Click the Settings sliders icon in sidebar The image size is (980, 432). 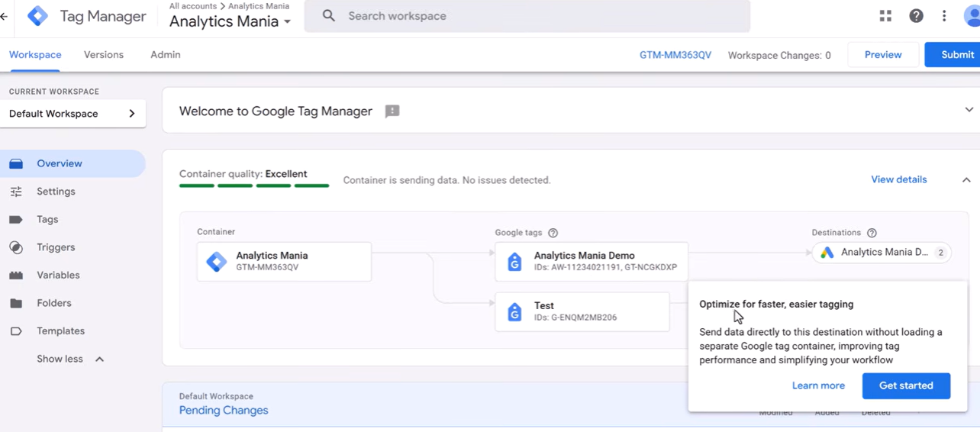click(16, 192)
